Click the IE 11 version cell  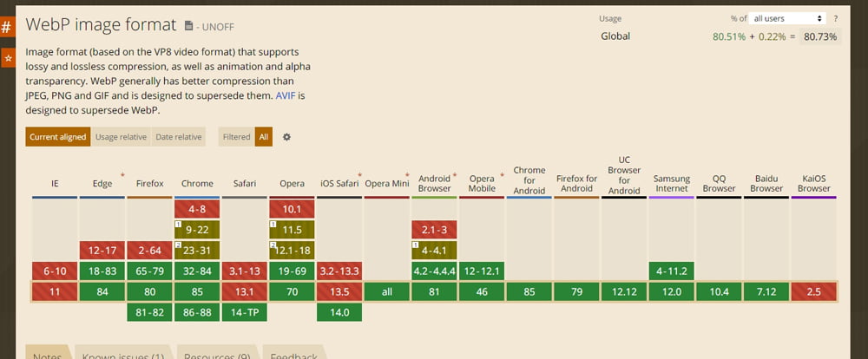[55, 291]
